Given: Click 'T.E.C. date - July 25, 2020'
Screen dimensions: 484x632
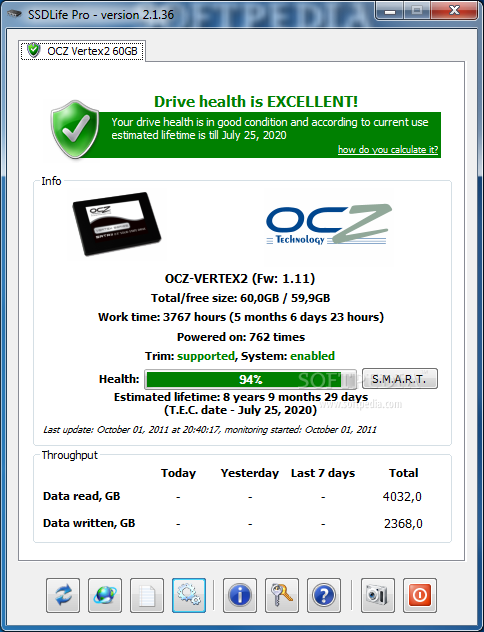Looking at the screenshot, I should pos(241,410).
